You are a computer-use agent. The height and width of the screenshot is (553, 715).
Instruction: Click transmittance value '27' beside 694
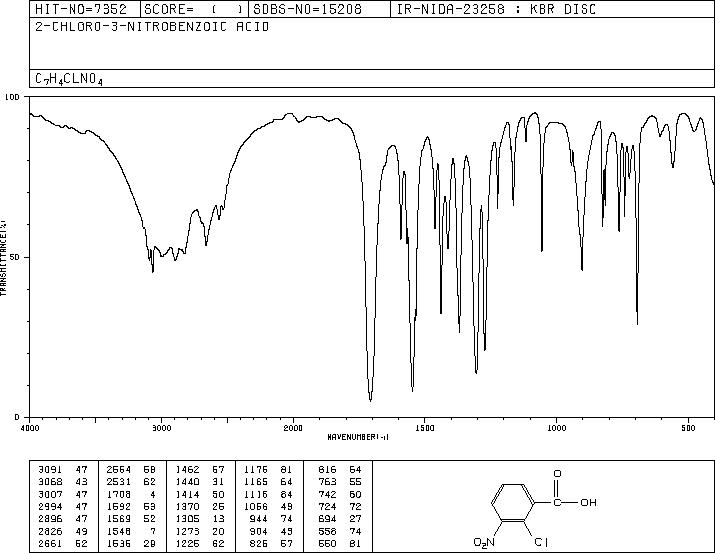(355, 519)
